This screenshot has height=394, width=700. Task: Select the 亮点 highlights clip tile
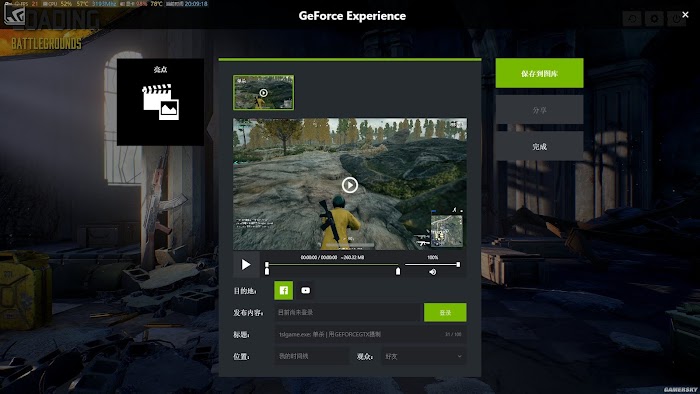[160, 102]
